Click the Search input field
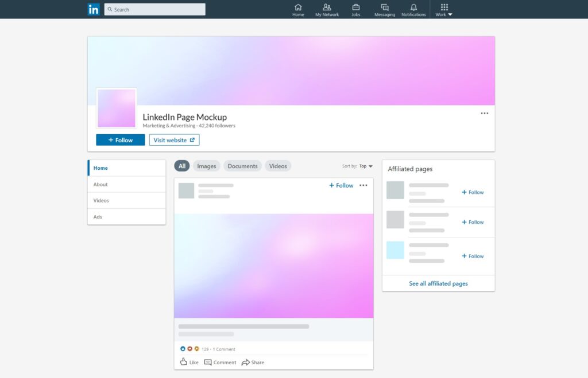The width and height of the screenshot is (588, 378). 155,9
